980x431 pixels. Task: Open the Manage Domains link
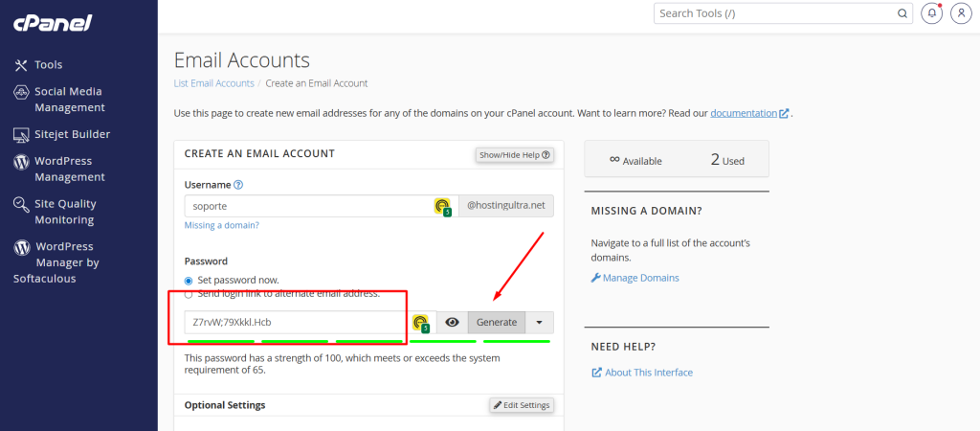pyautogui.click(x=643, y=278)
